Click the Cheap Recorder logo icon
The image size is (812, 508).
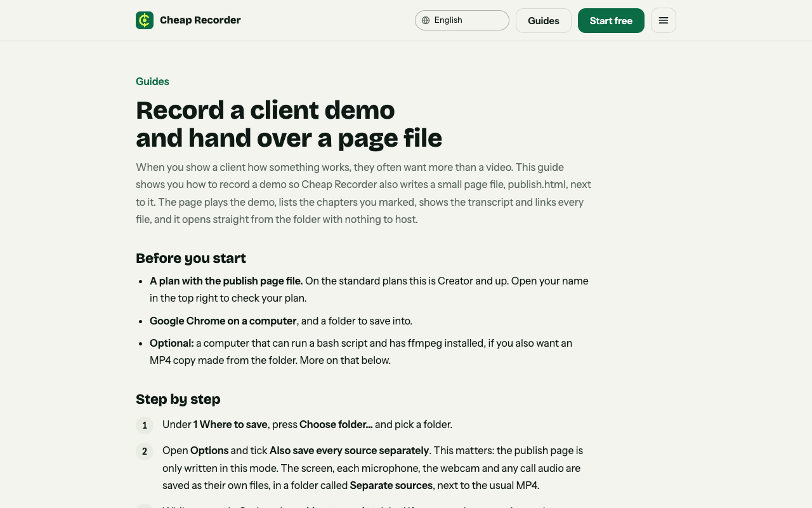pyautogui.click(x=145, y=20)
